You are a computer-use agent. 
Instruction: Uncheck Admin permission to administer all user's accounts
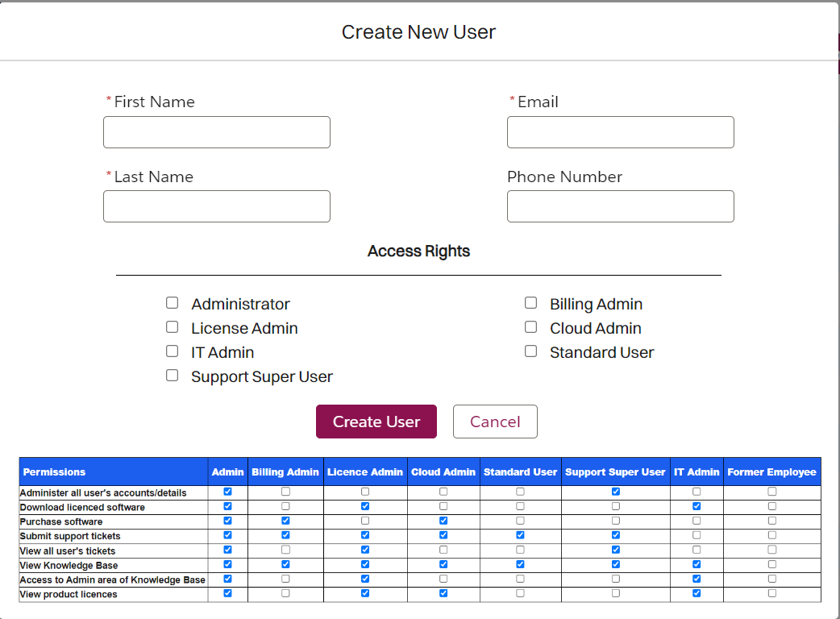click(x=227, y=492)
